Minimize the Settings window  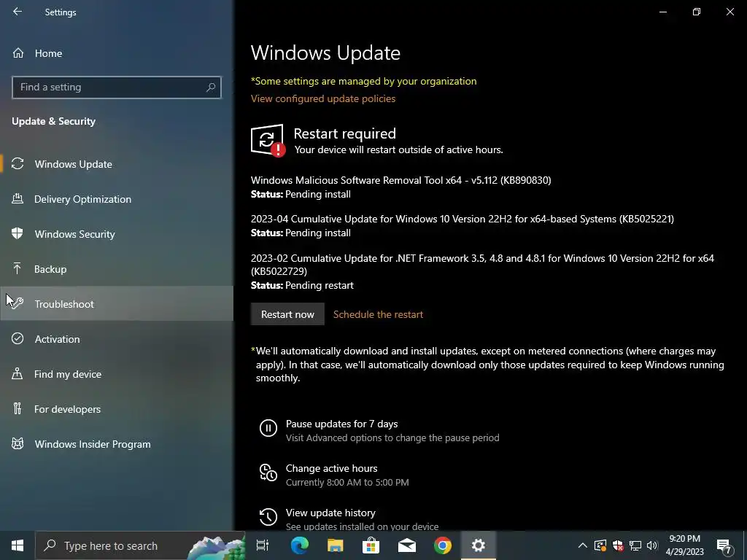662,12
